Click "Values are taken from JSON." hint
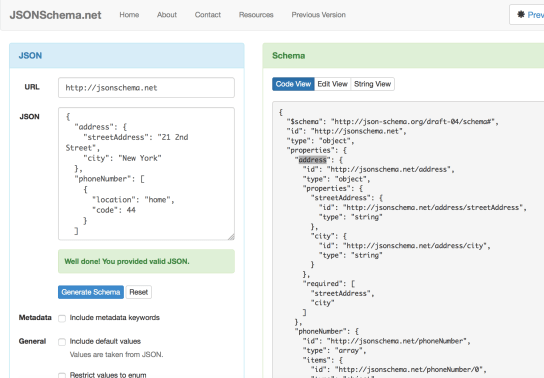The height and width of the screenshot is (378, 544). point(116,354)
